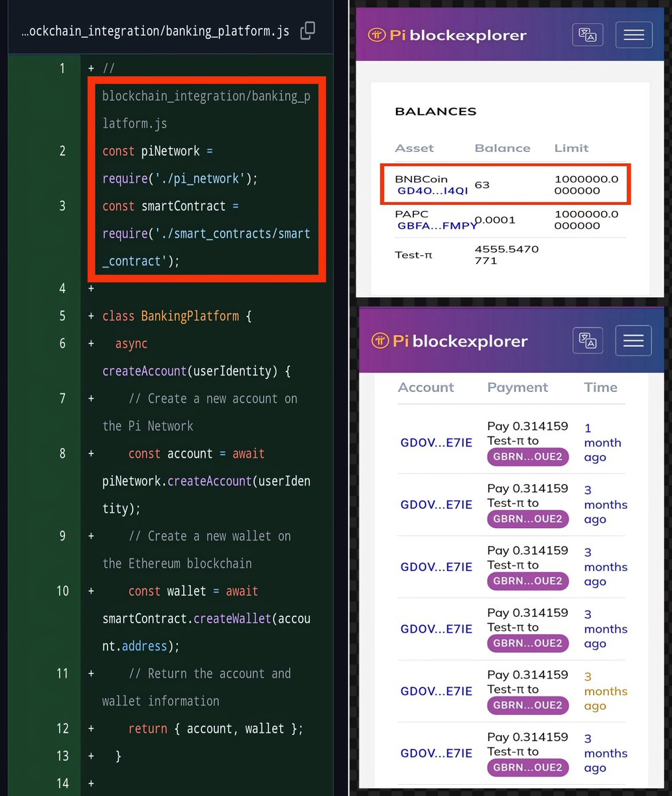Image resolution: width=672 pixels, height=796 pixels.
Task: Select code line number 14
Action: tap(62, 784)
